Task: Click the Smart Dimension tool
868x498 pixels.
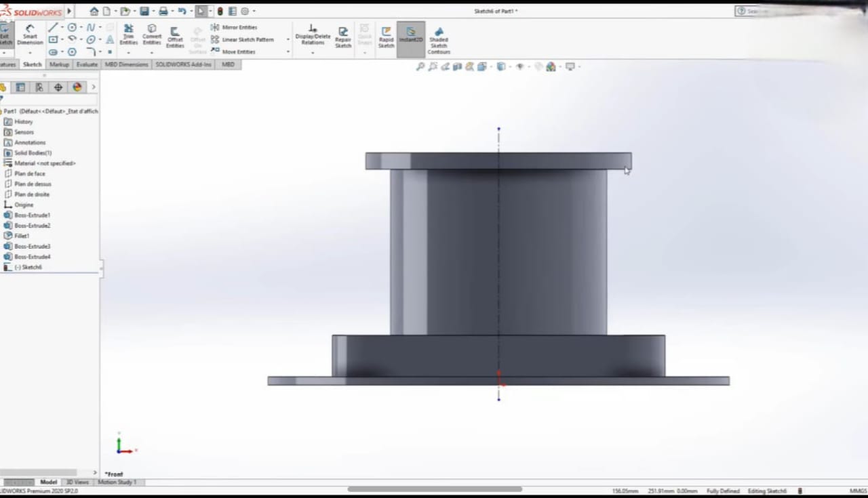Action: 30,34
